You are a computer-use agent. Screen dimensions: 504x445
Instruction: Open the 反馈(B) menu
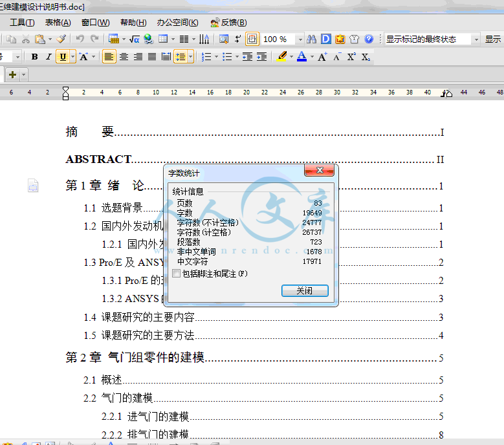228,23
